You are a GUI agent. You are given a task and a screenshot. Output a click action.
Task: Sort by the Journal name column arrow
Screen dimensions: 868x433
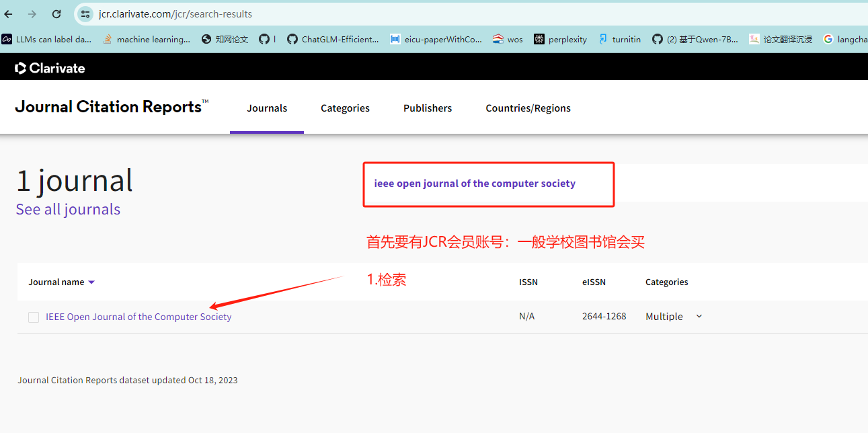click(91, 282)
